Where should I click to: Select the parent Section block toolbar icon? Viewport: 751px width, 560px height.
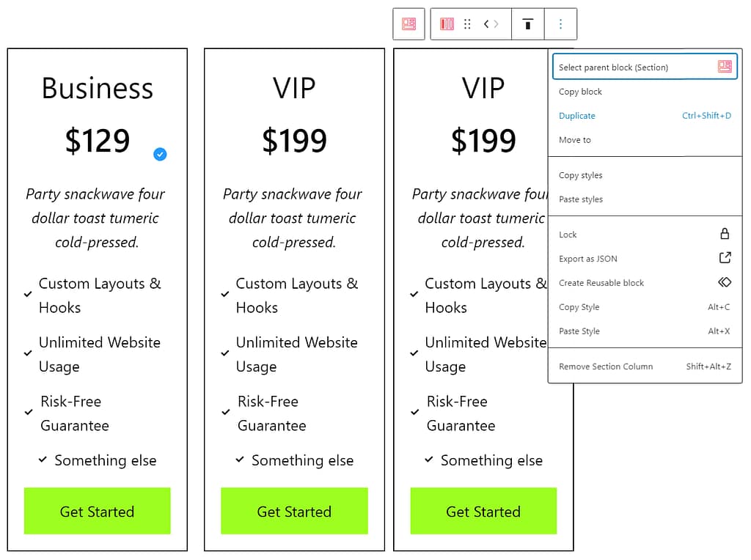click(x=409, y=23)
